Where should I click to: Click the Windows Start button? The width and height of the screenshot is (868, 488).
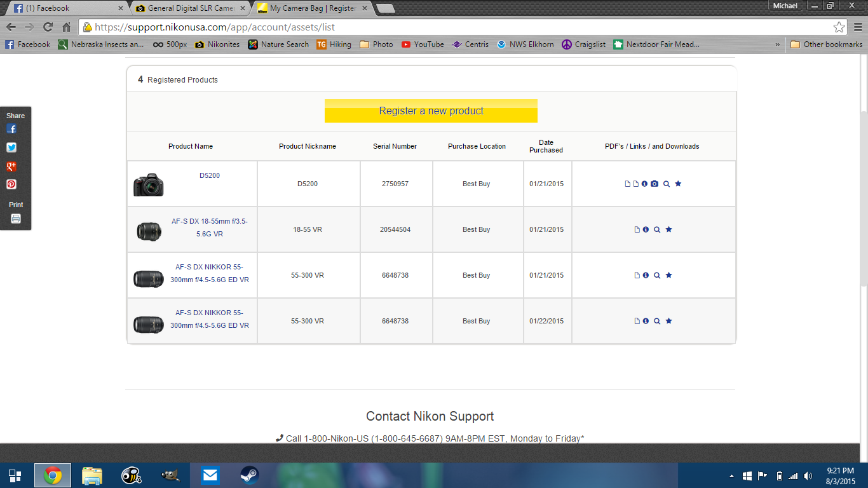pos(15,476)
